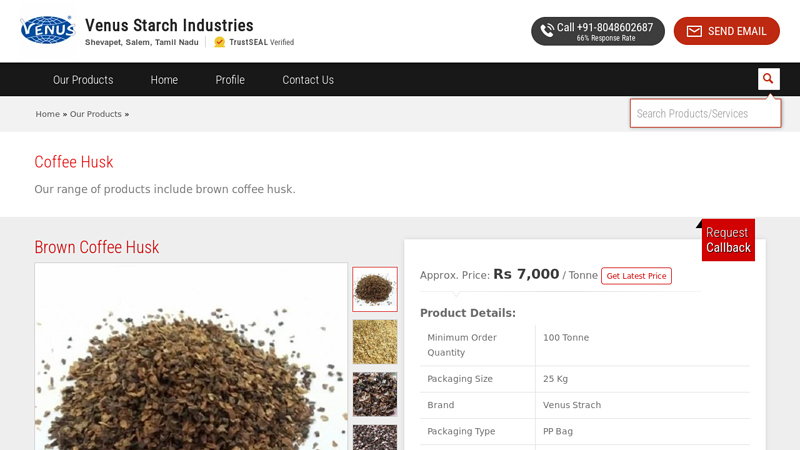The height and width of the screenshot is (450, 800).
Task: Click the Home breadcrumb link
Action: point(47,114)
